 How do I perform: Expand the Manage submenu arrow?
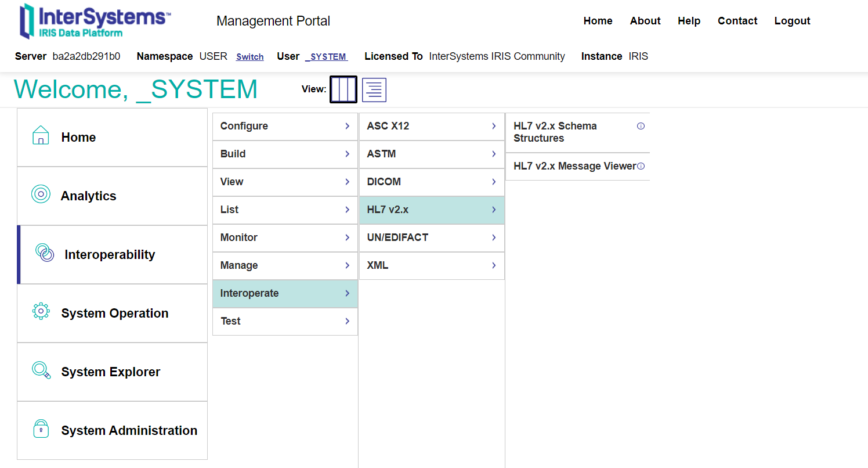[347, 265]
